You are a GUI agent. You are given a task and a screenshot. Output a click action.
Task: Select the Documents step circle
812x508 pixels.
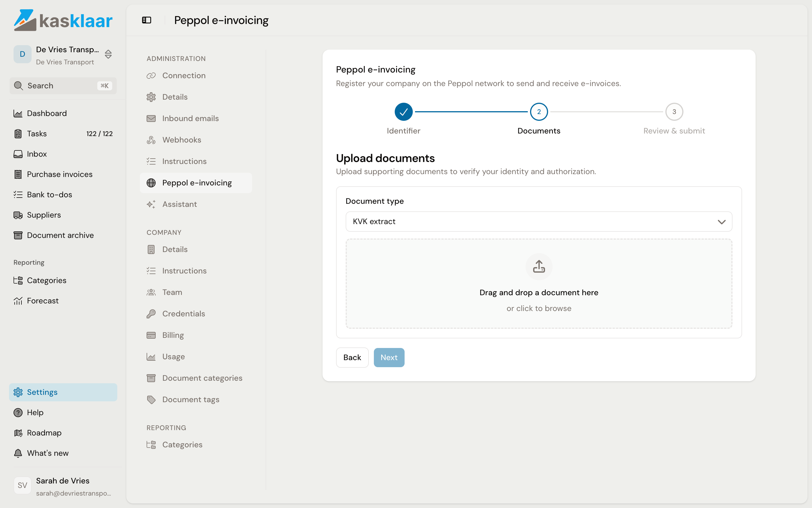539,112
